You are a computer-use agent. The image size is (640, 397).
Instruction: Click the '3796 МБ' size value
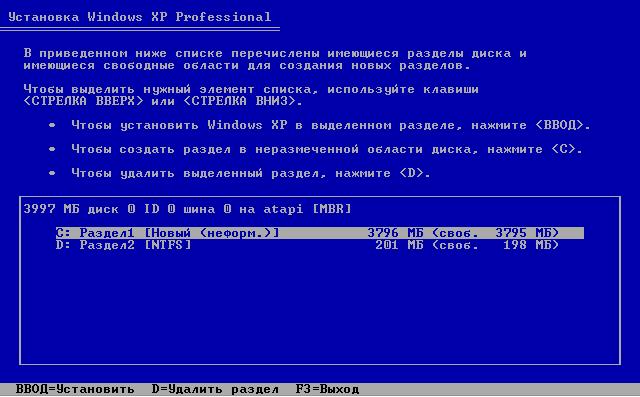[x=395, y=233]
